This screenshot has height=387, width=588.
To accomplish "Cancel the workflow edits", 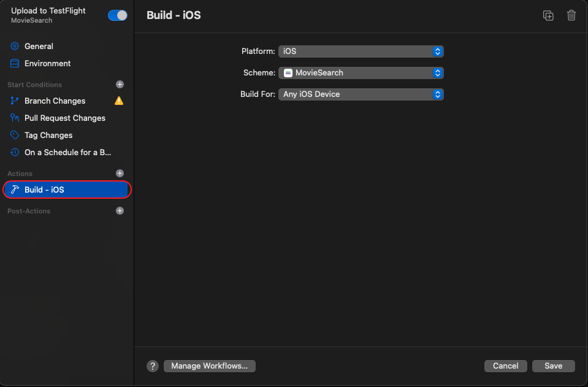I will (505, 366).
